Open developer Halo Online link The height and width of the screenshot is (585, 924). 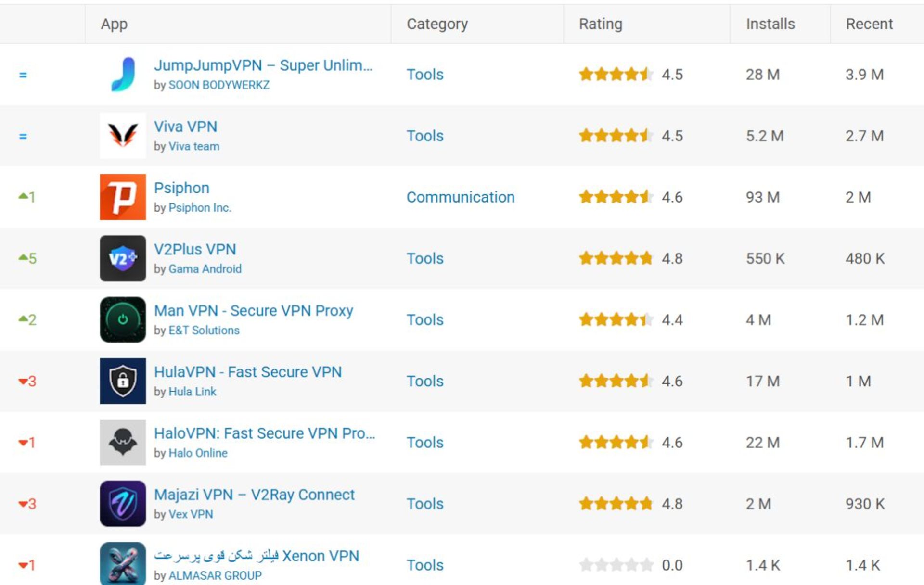pyautogui.click(x=198, y=453)
